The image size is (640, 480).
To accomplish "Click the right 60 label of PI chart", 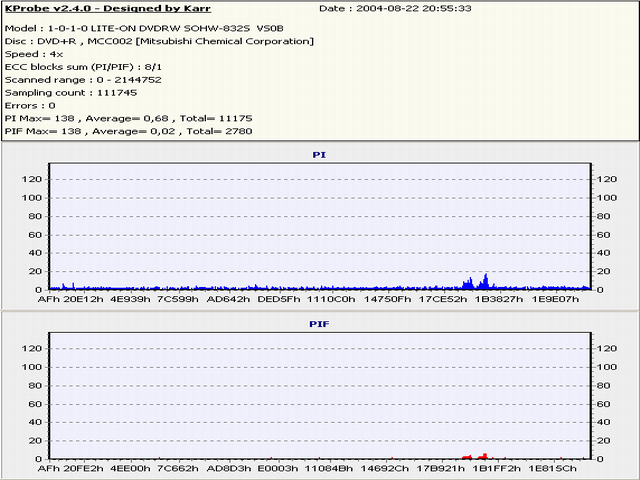I will [603, 235].
